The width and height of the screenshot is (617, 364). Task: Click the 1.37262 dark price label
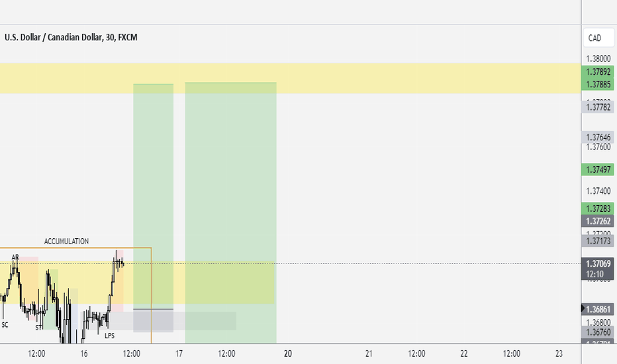coord(598,221)
